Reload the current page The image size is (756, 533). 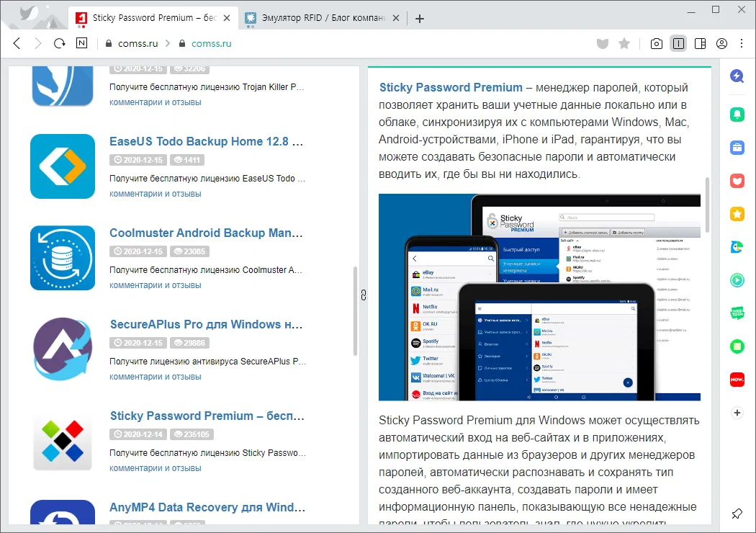pos(59,43)
